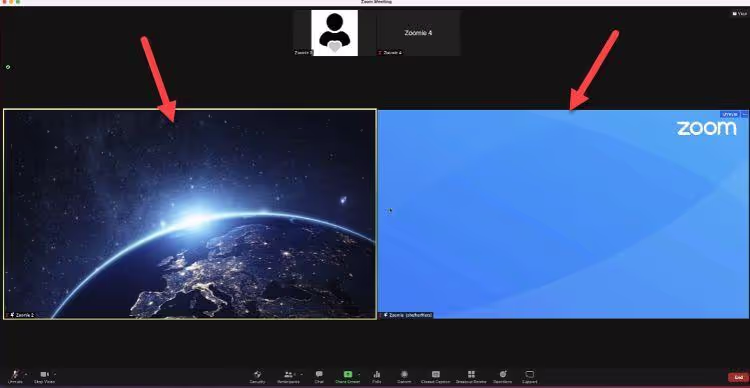The width and height of the screenshot is (750, 388).
Task: Click the pinned Zoomie 2 earth video tile
Action: [189, 214]
